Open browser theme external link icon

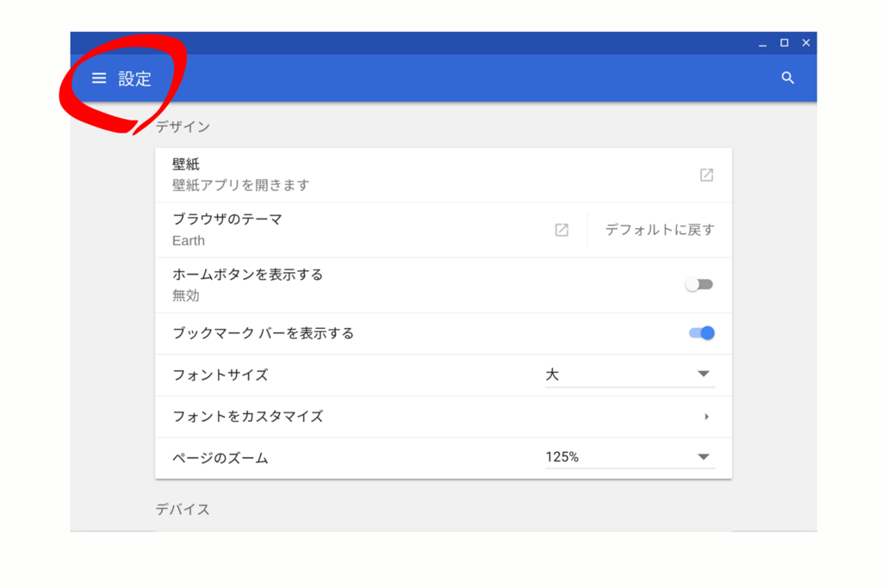click(562, 230)
